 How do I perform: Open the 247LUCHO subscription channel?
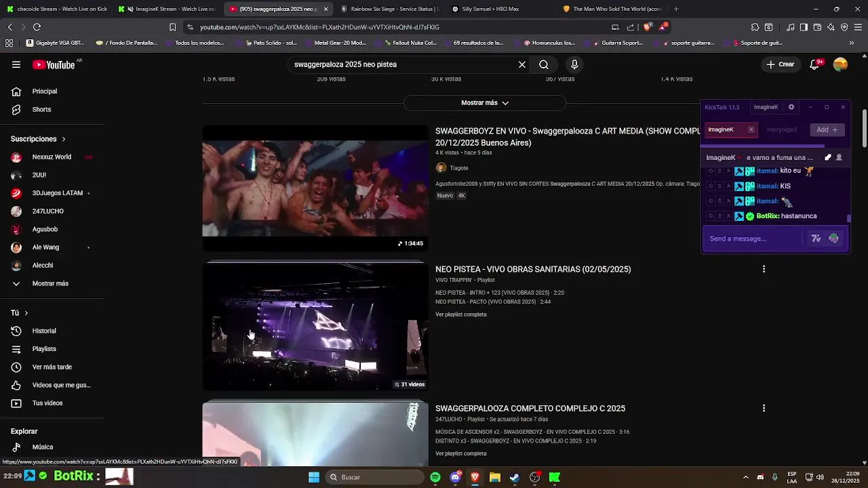pos(48,211)
